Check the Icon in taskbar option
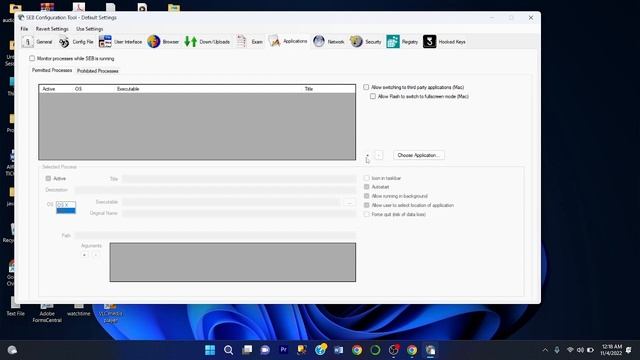640x360 pixels. point(367,178)
